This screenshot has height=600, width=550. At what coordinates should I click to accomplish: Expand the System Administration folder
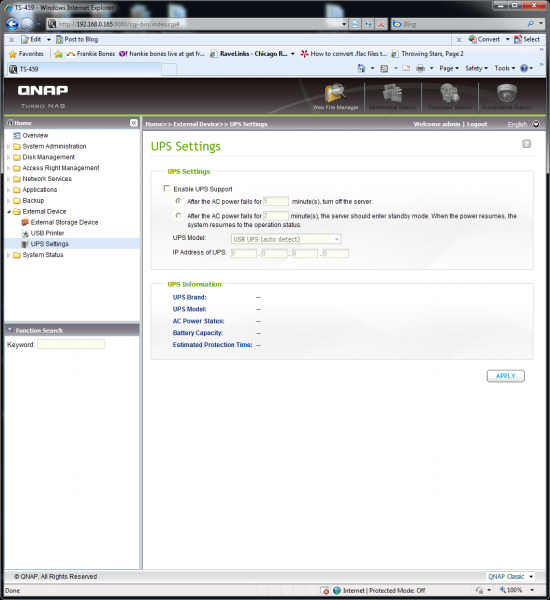[8, 147]
